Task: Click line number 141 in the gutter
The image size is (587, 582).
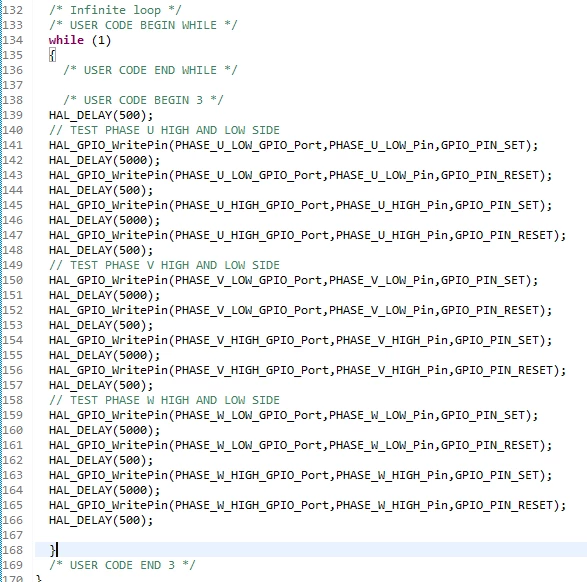Action: [12, 145]
